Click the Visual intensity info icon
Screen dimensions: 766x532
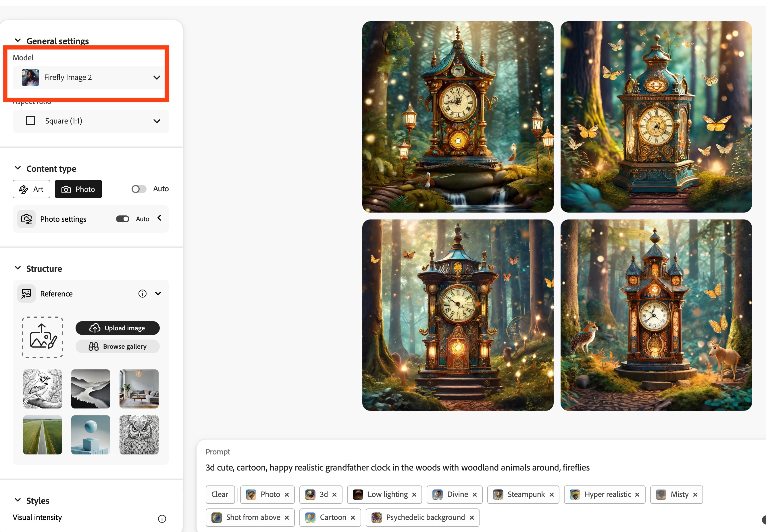click(162, 519)
